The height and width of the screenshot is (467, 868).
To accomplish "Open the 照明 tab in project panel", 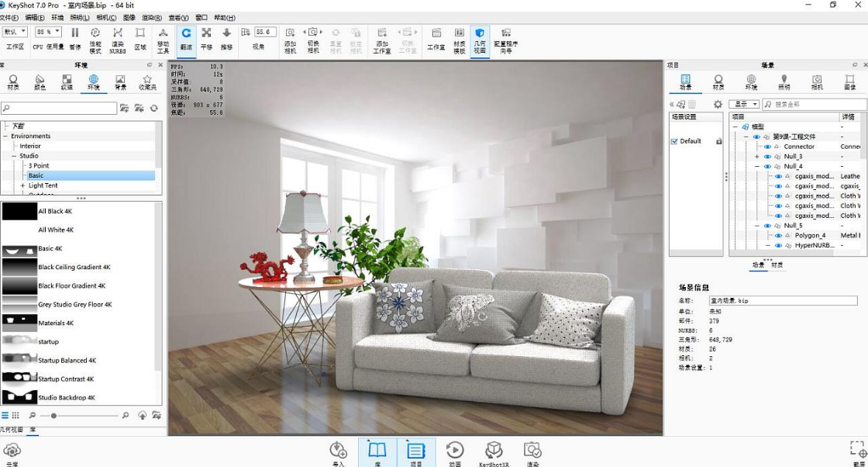I will (x=784, y=82).
